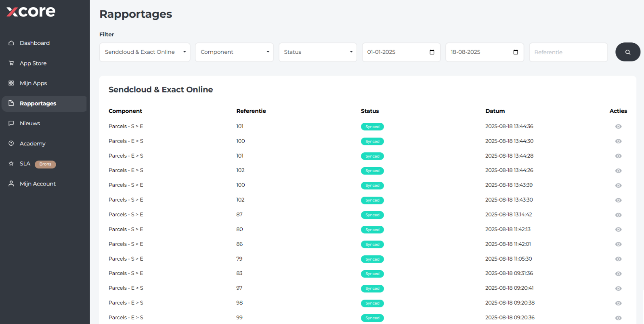This screenshot has width=644, height=324.
Task: Click eye icon for reference 97 row
Action: click(x=618, y=288)
